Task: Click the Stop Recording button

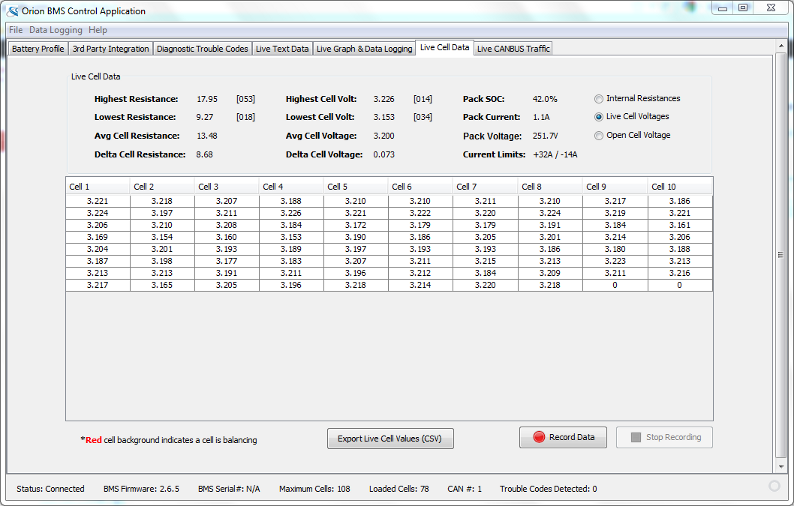Action: (x=664, y=437)
